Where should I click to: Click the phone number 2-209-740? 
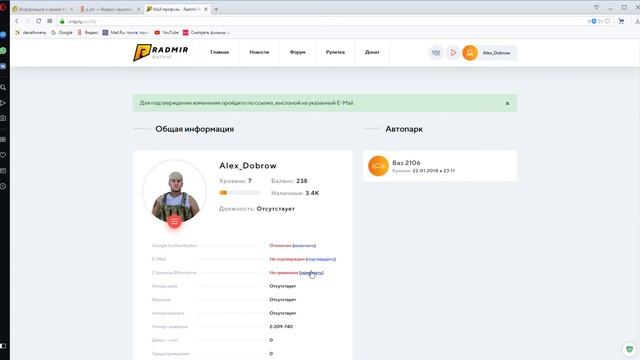point(281,327)
